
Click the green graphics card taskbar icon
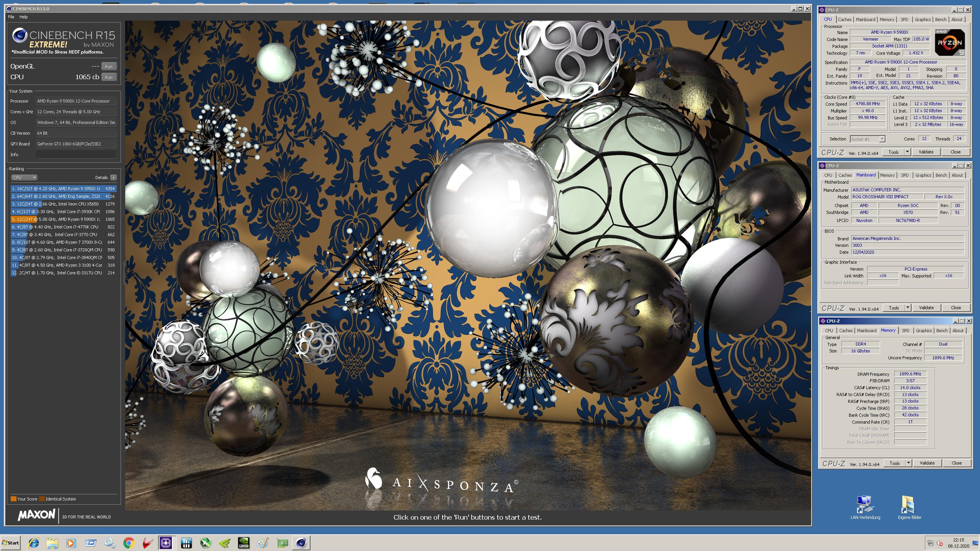pyautogui.click(x=283, y=543)
